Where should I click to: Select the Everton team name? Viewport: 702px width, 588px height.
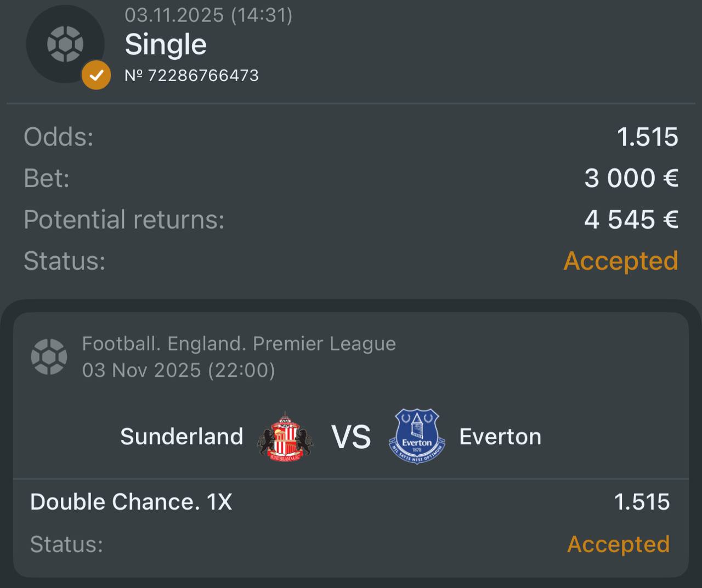500,437
